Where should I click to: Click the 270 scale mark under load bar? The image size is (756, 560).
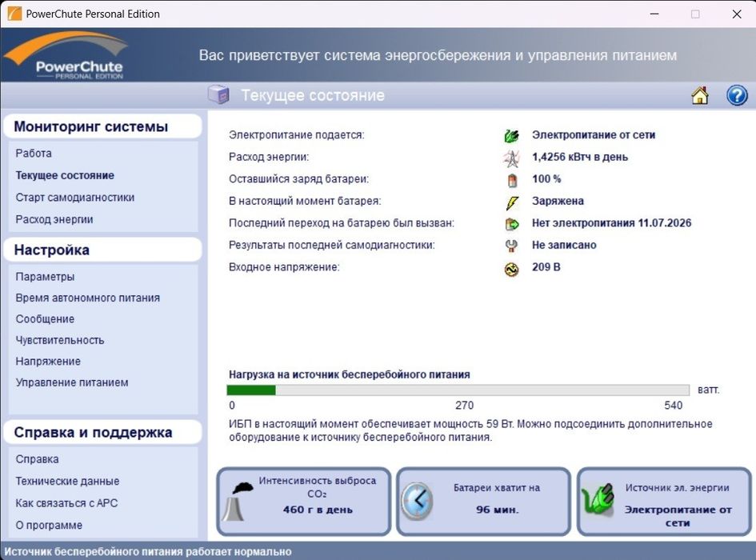pos(464,405)
